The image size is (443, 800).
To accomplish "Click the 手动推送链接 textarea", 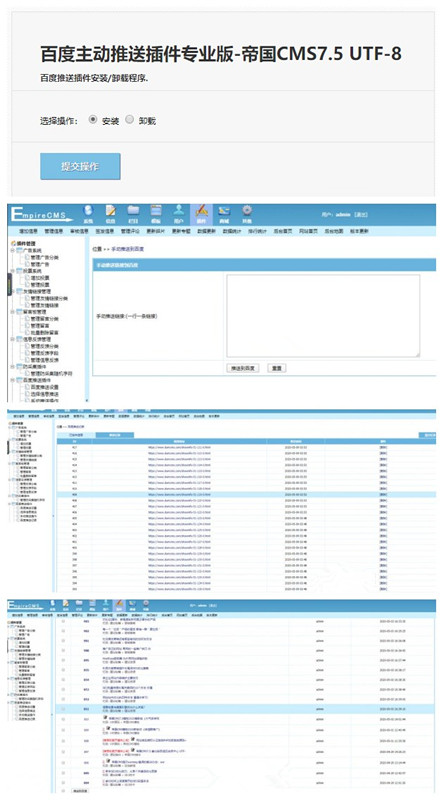I will tap(323, 316).
